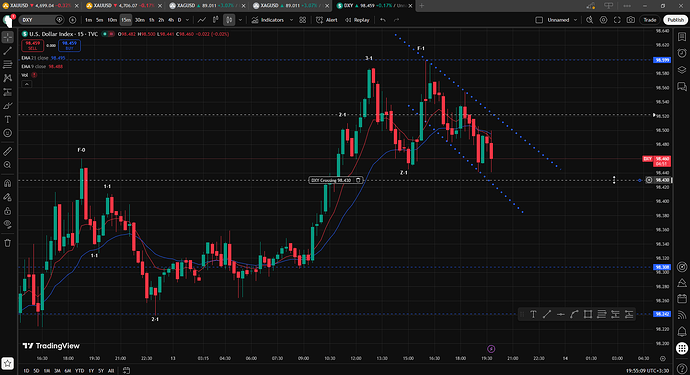Open the notifications bell icon

682,331
